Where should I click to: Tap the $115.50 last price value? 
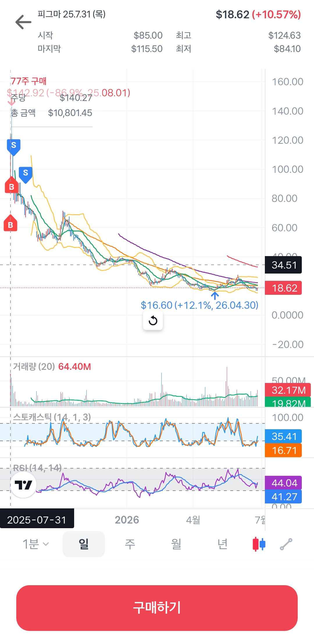[147, 49]
